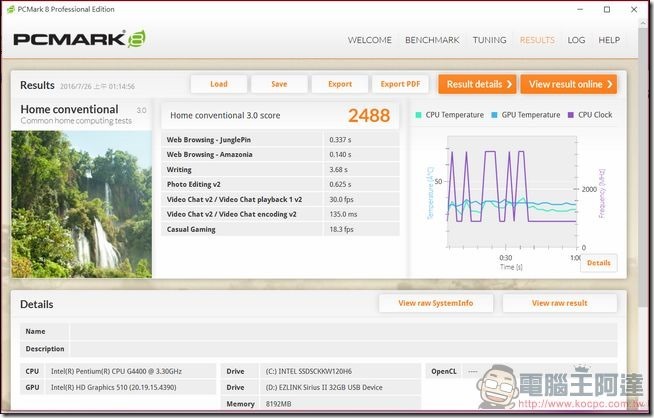Maximize the PCMark 8 window
This screenshot has width=654, height=418.
[x=607, y=9]
